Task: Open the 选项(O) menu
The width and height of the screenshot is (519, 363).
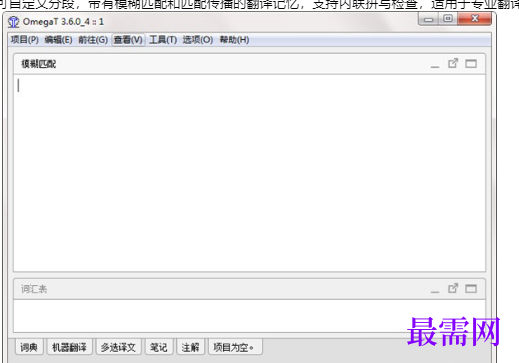Action: [198, 40]
